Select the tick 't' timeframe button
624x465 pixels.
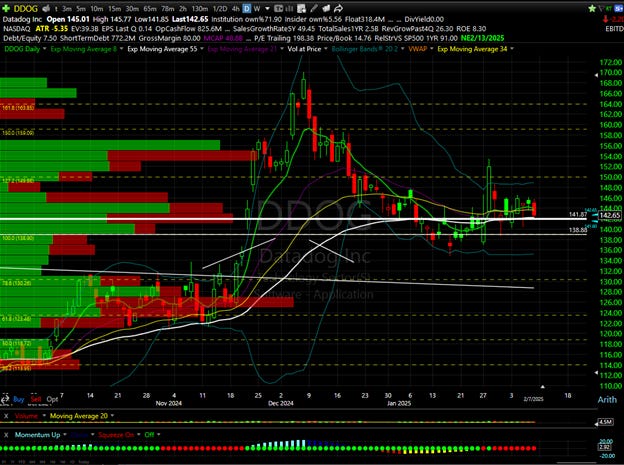click(56, 9)
